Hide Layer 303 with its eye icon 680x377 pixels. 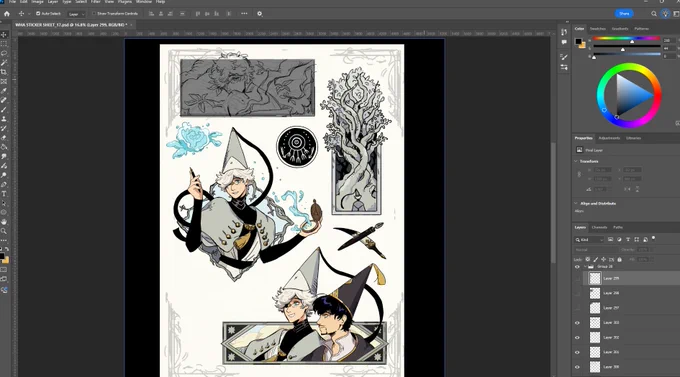point(577,323)
